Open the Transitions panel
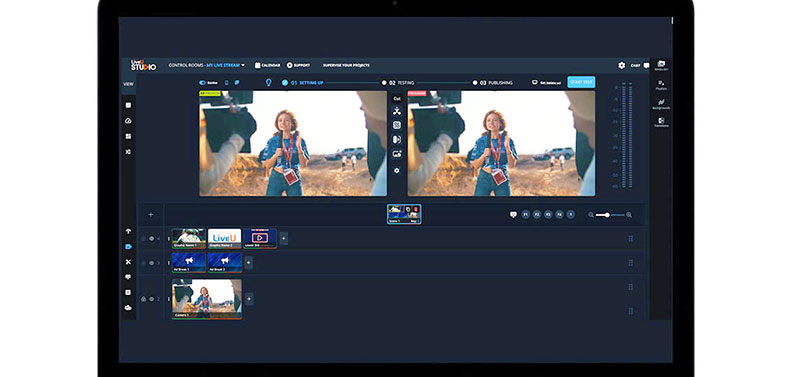This screenshot has width=800, height=377. click(661, 122)
